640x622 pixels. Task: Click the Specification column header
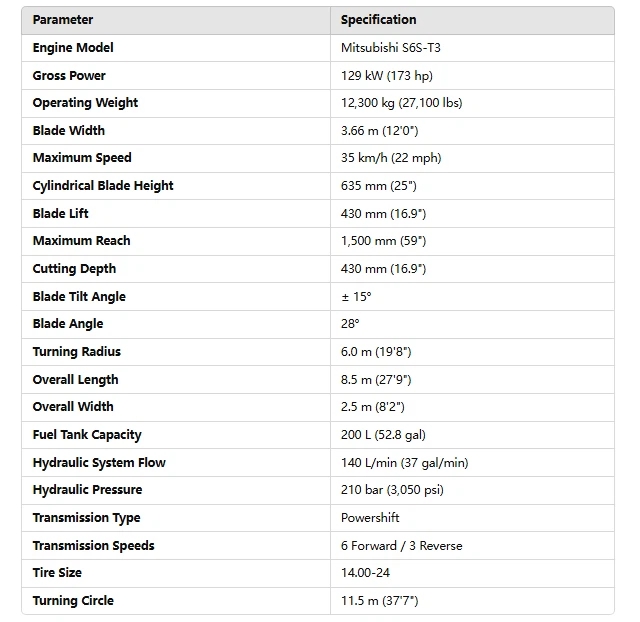pos(378,20)
